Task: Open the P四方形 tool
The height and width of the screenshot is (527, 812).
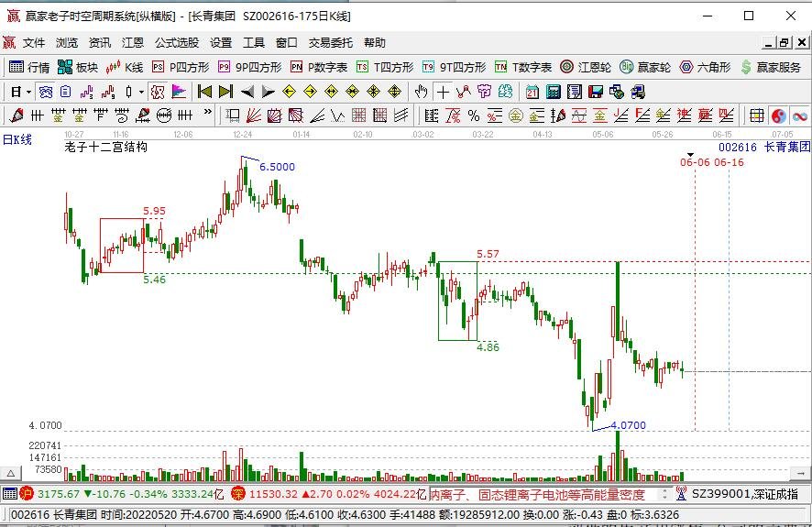Action: (x=181, y=67)
